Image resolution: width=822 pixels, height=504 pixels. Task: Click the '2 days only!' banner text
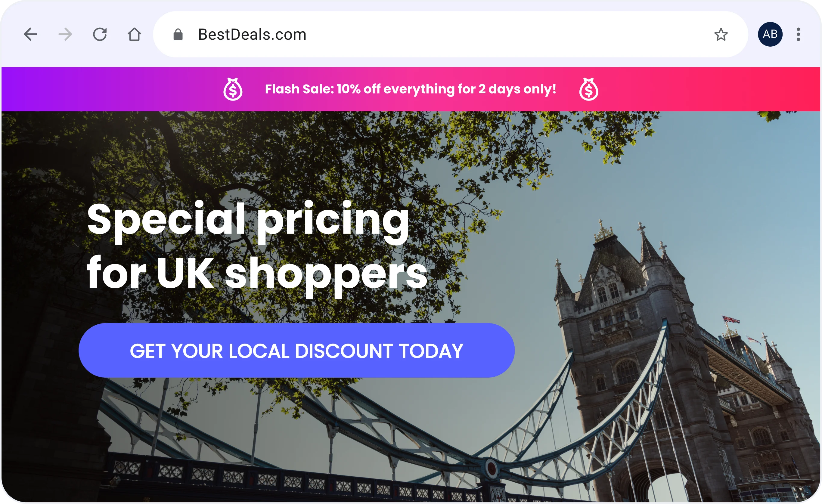[517, 89]
